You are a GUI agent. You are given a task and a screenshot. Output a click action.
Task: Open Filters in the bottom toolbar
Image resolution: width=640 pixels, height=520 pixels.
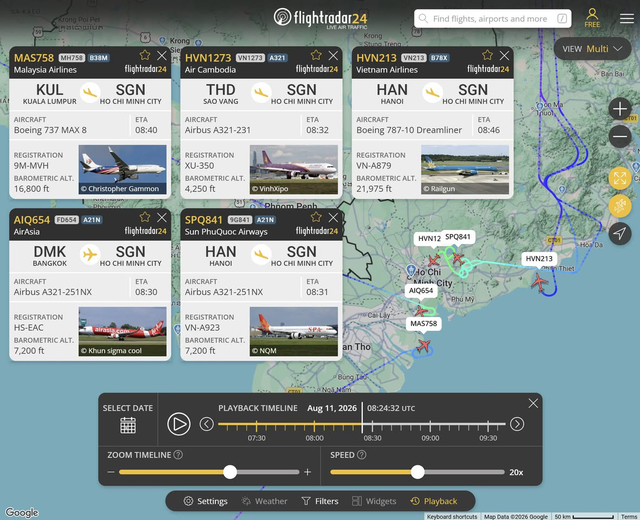click(320, 501)
